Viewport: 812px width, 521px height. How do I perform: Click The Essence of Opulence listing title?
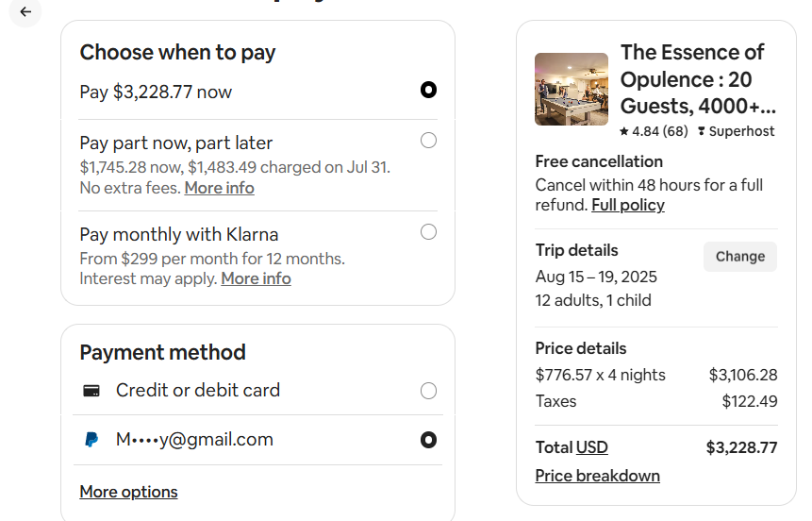698,79
